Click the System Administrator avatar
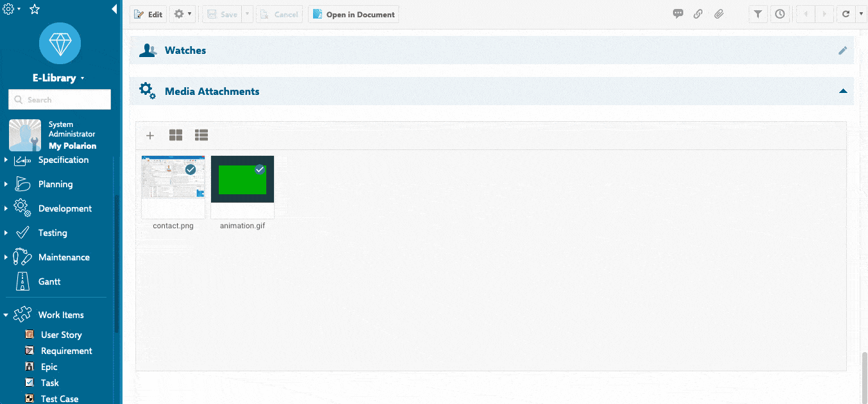 pos(25,135)
